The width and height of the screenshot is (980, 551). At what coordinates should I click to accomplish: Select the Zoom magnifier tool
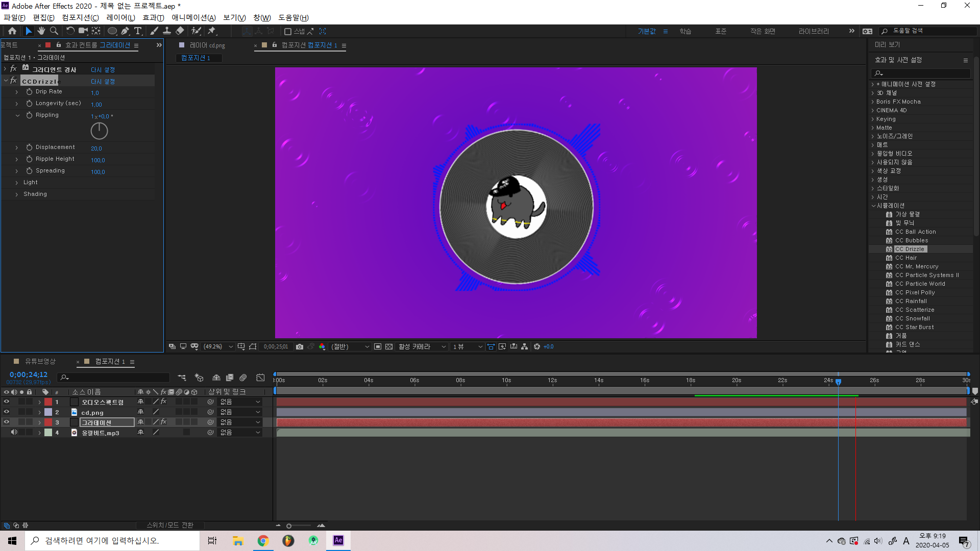[54, 31]
